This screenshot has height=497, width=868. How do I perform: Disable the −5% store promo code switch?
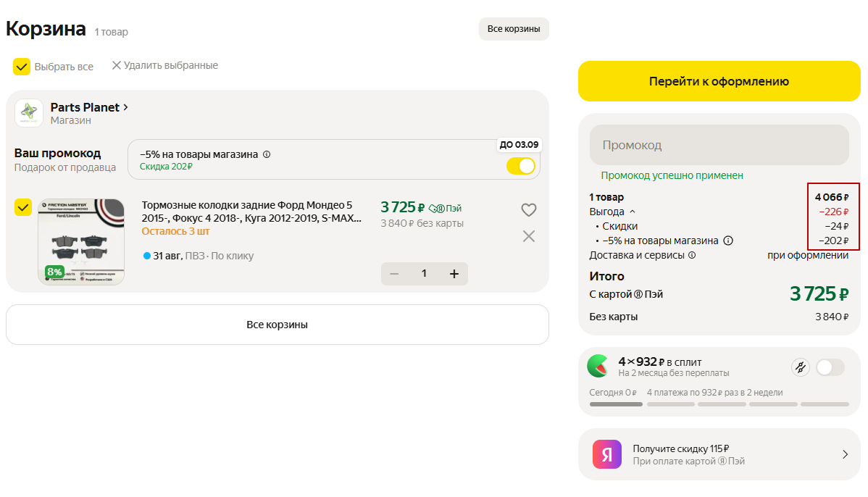tap(520, 166)
